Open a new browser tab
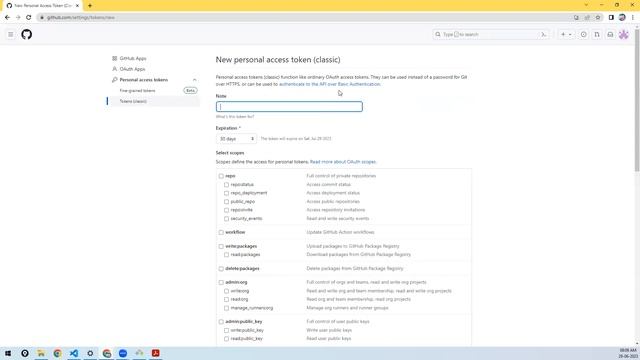Viewport: 640px width, 360px height. click(90, 6)
